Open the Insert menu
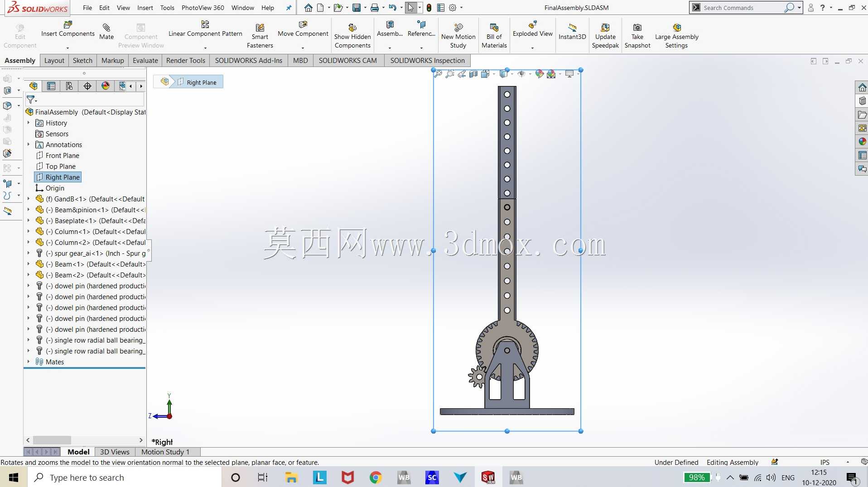This screenshot has height=487, width=868. (x=145, y=8)
